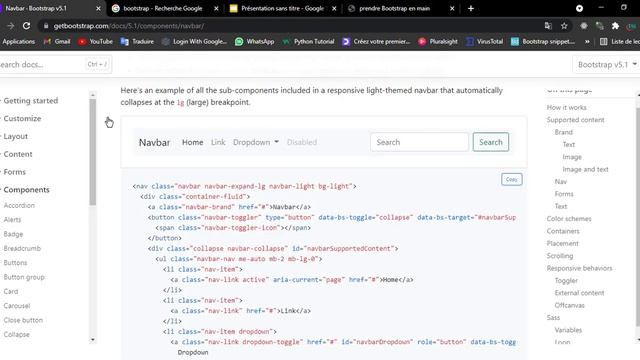Open the VirusTotal bookmark
This screenshot has height=360, width=640.
(484, 41)
